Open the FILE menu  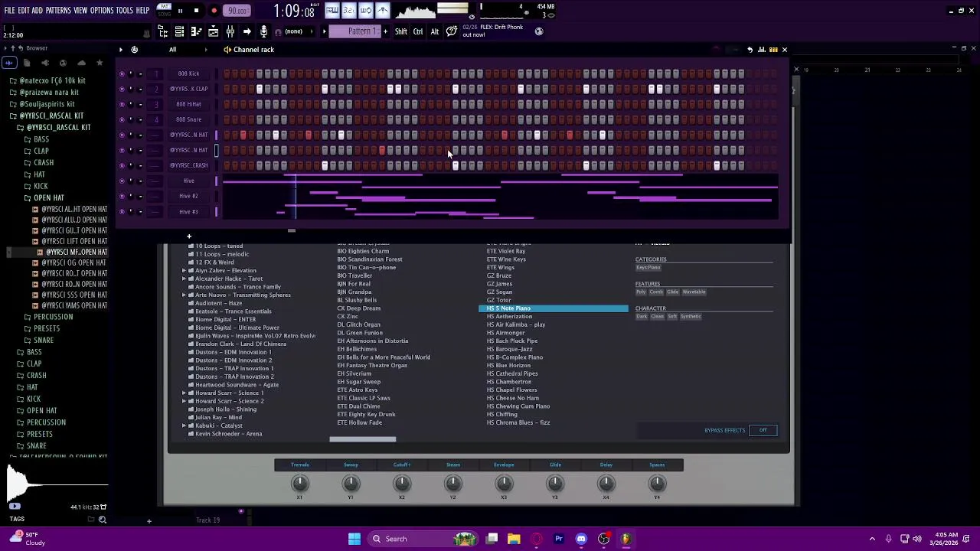[x=9, y=11]
